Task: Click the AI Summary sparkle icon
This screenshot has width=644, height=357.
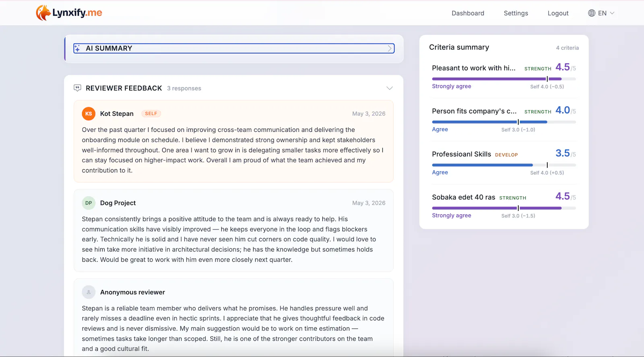Action: (x=77, y=48)
